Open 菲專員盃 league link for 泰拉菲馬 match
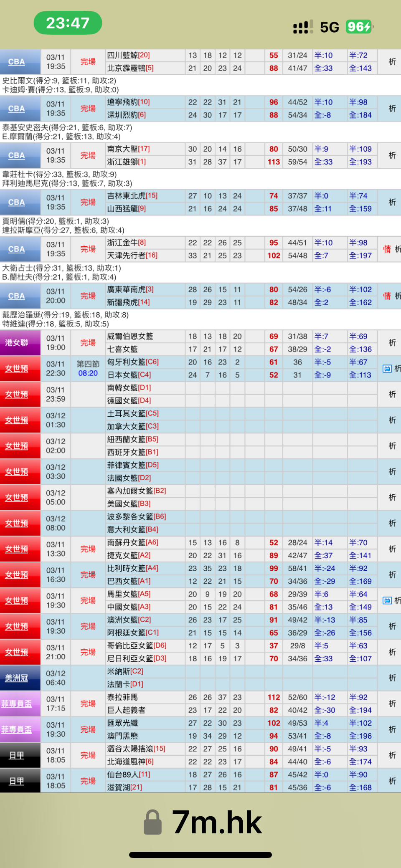The width and height of the screenshot is (401, 868). coord(17,704)
